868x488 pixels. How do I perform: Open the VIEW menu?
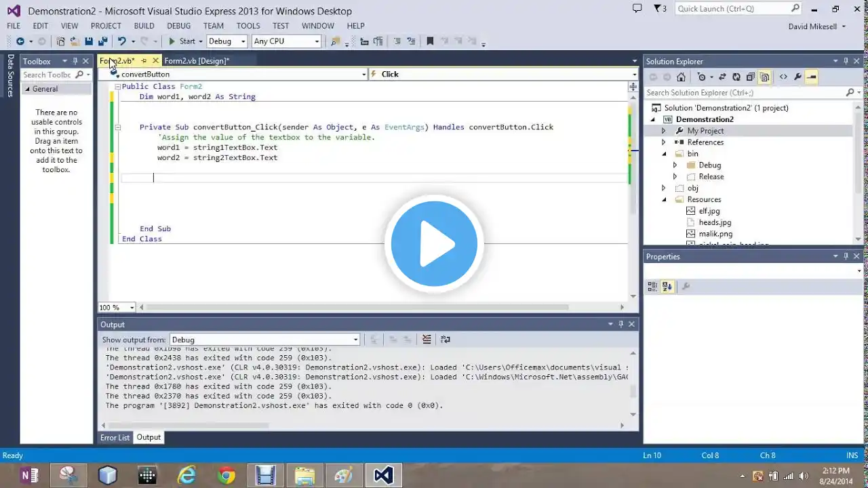click(x=69, y=26)
